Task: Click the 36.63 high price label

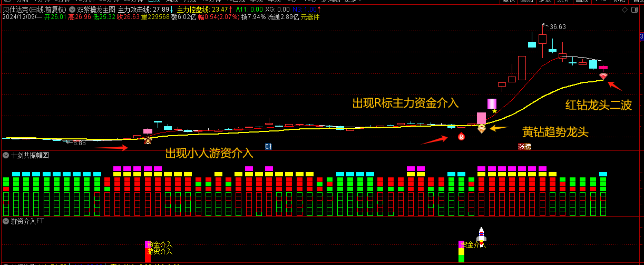Action: (558, 27)
